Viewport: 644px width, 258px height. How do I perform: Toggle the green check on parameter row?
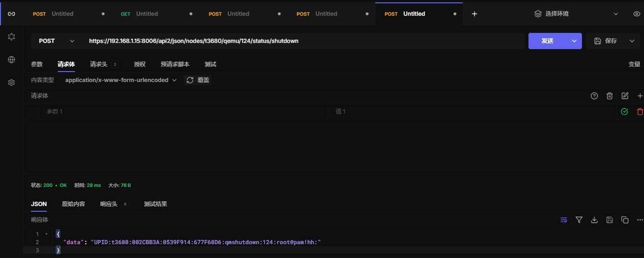[x=624, y=112]
